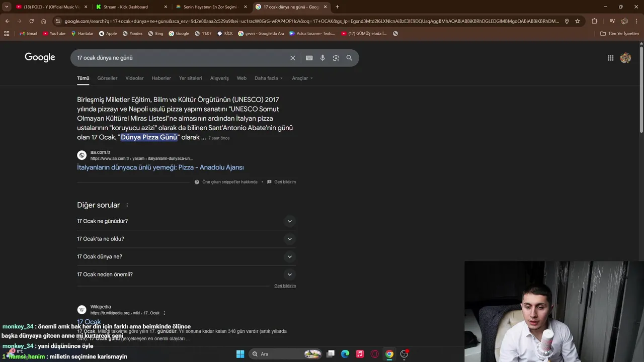Open the Yandex bookmark
Screen dimensions: 644x362
point(132,34)
